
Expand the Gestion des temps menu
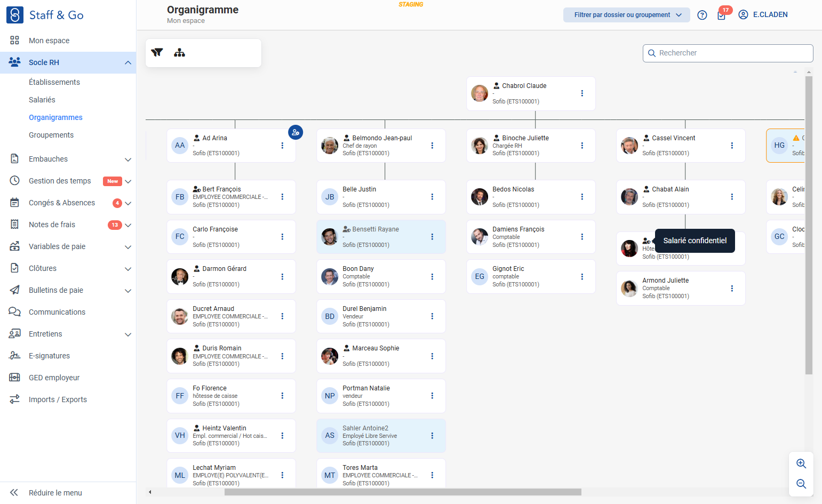(x=128, y=181)
